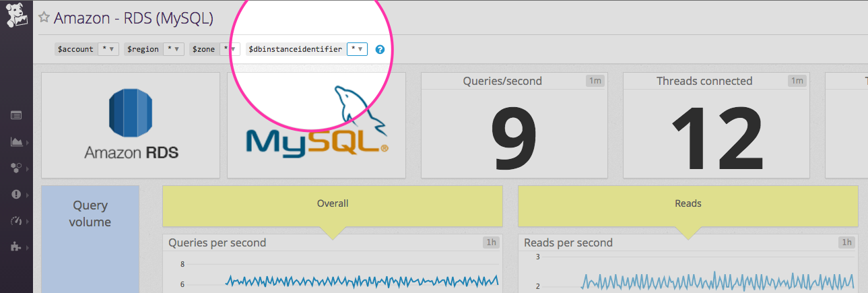868x293 pixels.
Task: Click the Threads connected value widget
Action: [x=716, y=125]
